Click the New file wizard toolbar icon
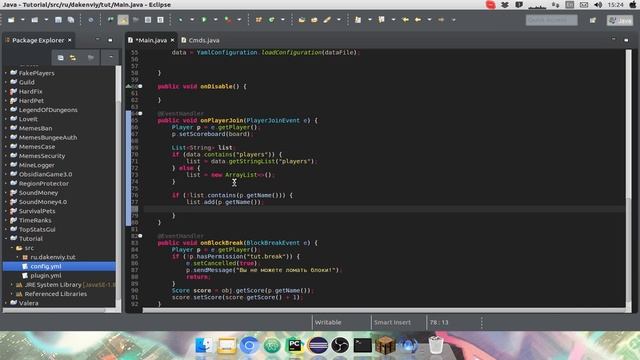The height and width of the screenshot is (360, 640). click(x=11, y=20)
